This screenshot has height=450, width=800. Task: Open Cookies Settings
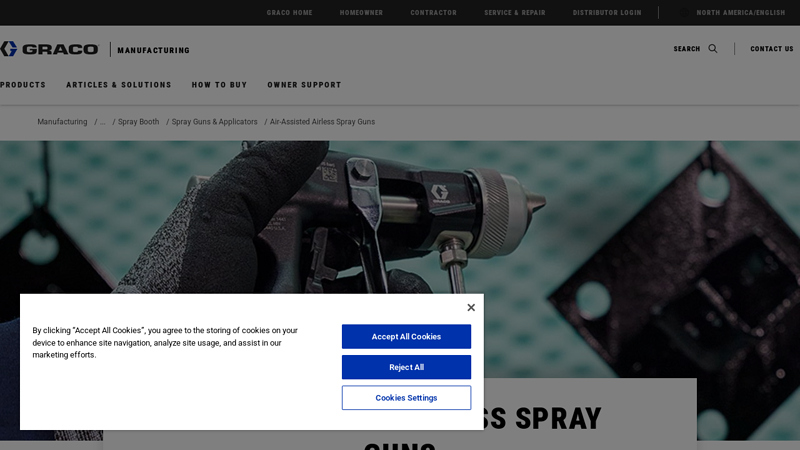[x=406, y=398]
